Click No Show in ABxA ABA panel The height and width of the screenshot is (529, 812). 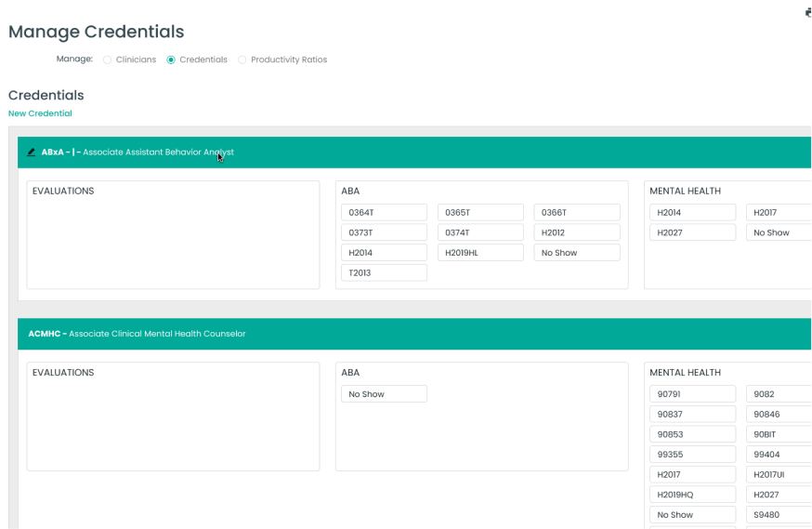point(577,253)
